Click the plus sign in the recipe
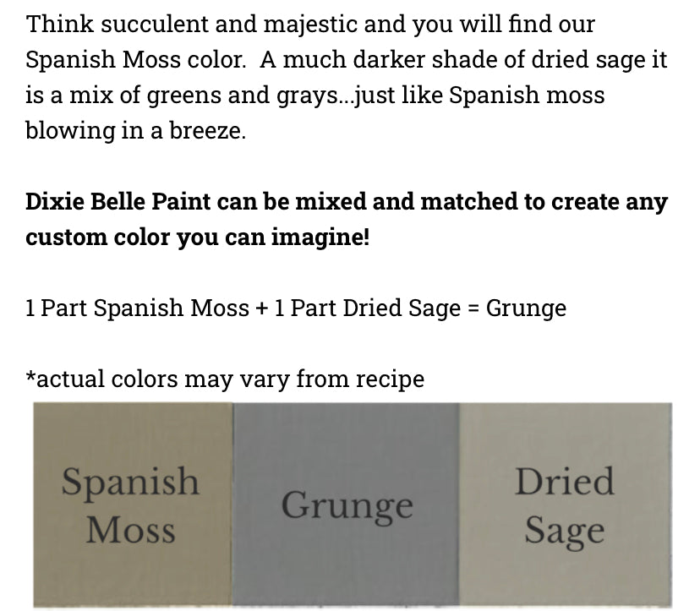Image resolution: width=700 pixels, height=611 pixels. [261, 308]
